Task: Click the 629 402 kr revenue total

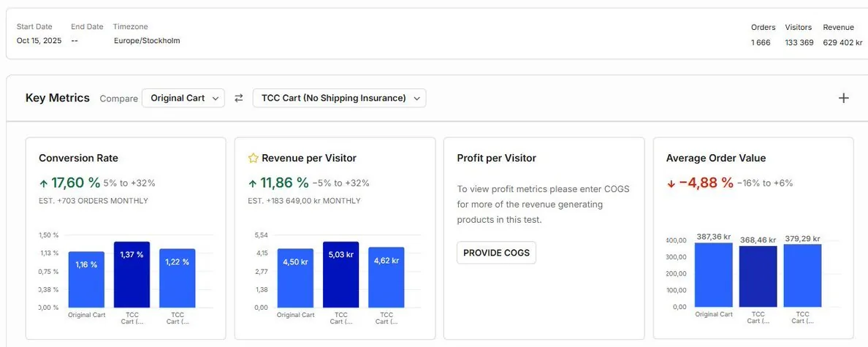Action: [842, 42]
